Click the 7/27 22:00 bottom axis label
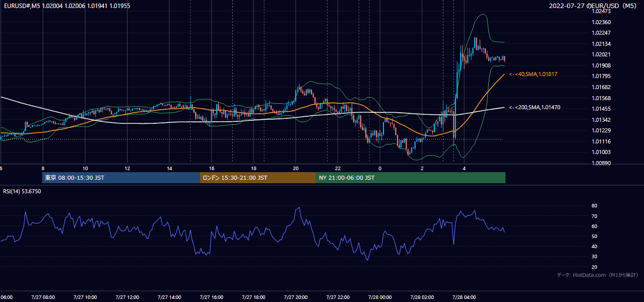Image resolution: width=644 pixels, height=302 pixels. 338,297
